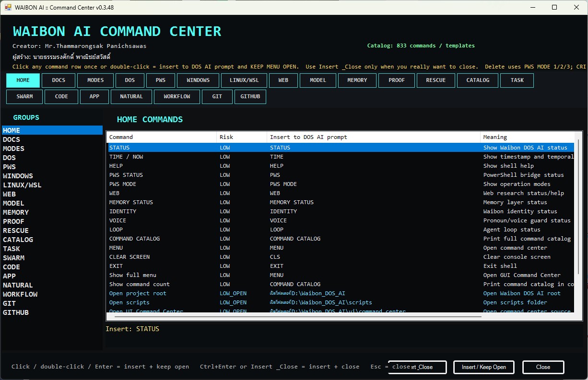Image resolution: width=588 pixels, height=380 pixels.
Task: Open the DOCS tab button
Action: coord(59,81)
